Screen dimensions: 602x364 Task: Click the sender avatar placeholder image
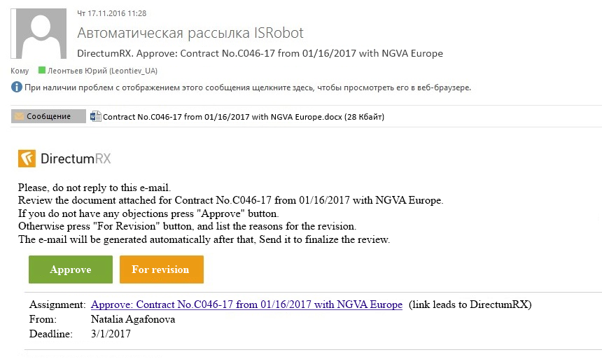point(38,34)
